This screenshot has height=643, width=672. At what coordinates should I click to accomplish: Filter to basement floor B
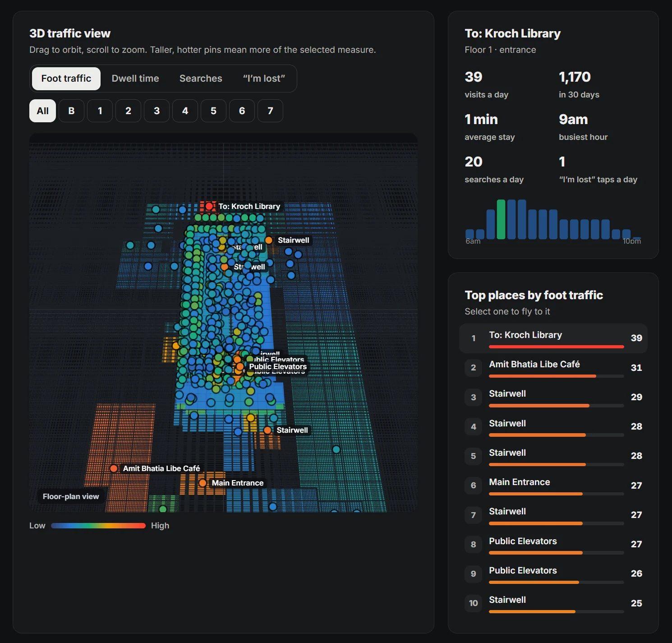point(71,111)
